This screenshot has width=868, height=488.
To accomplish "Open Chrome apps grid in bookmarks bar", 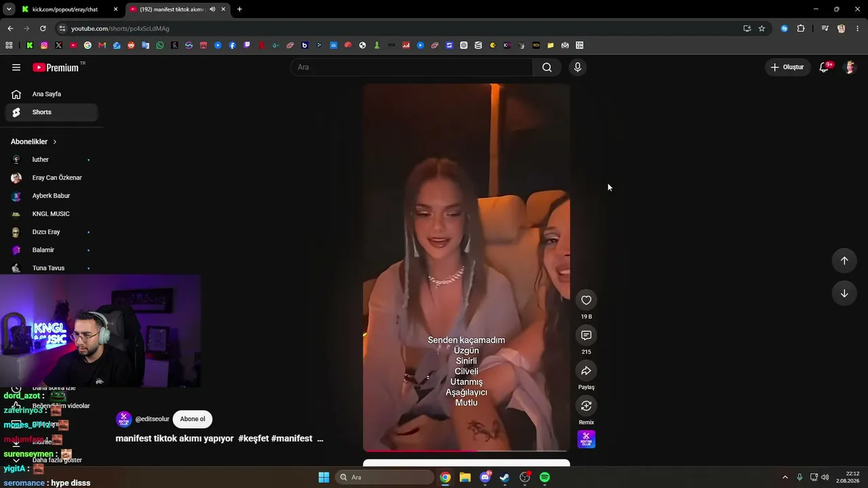I will pos(9,45).
